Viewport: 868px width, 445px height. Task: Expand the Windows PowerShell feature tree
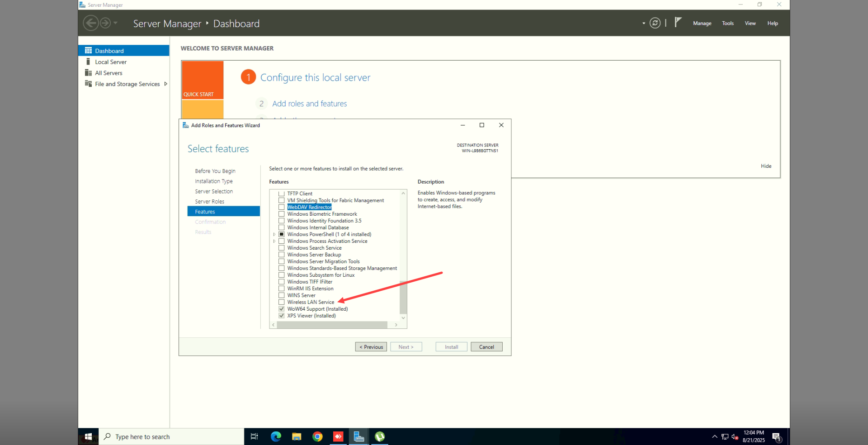274,234
